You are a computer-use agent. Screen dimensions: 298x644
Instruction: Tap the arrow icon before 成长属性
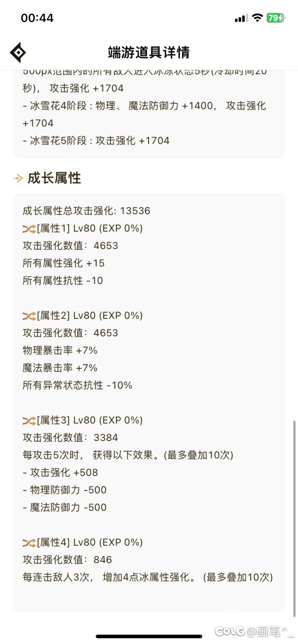pyautogui.click(x=18, y=178)
